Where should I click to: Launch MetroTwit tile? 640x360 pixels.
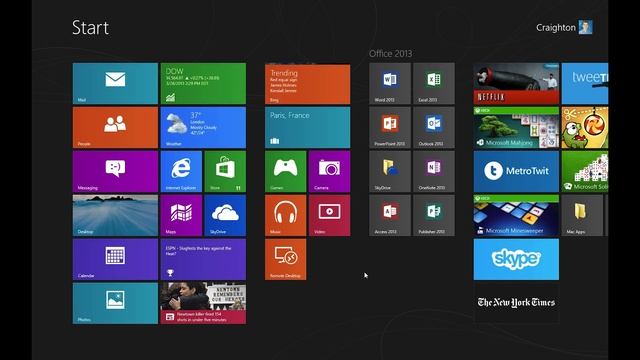click(x=516, y=171)
